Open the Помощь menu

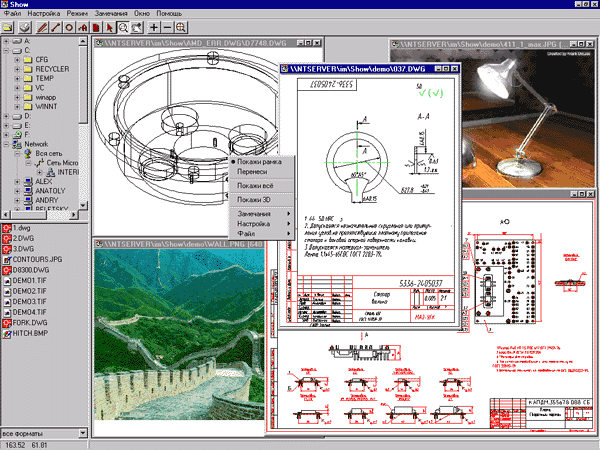pyautogui.click(x=169, y=13)
